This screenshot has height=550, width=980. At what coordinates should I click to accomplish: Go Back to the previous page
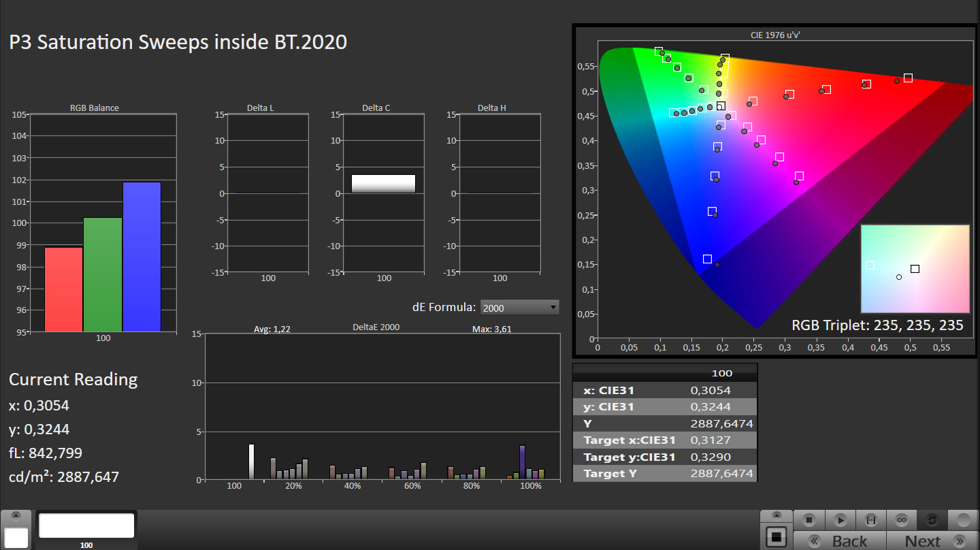pos(849,541)
